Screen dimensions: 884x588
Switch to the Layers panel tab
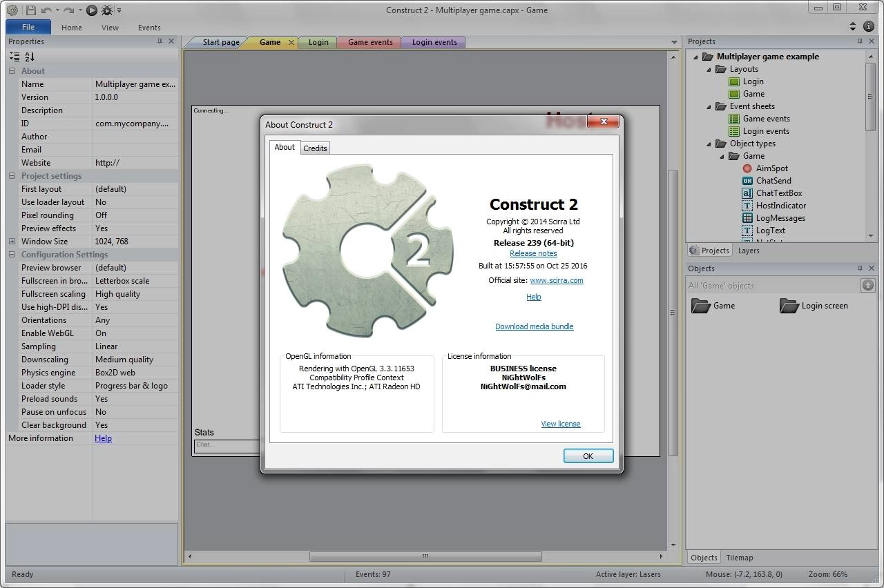(x=748, y=251)
